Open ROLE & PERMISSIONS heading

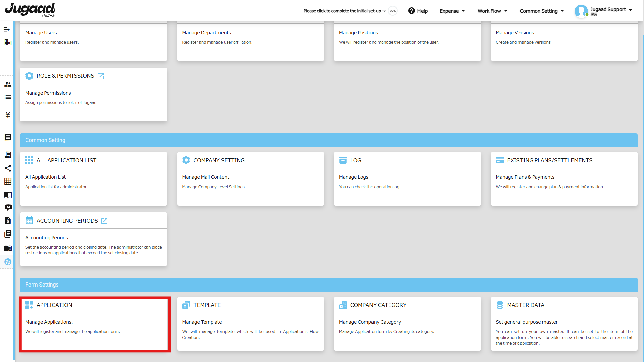tap(65, 76)
